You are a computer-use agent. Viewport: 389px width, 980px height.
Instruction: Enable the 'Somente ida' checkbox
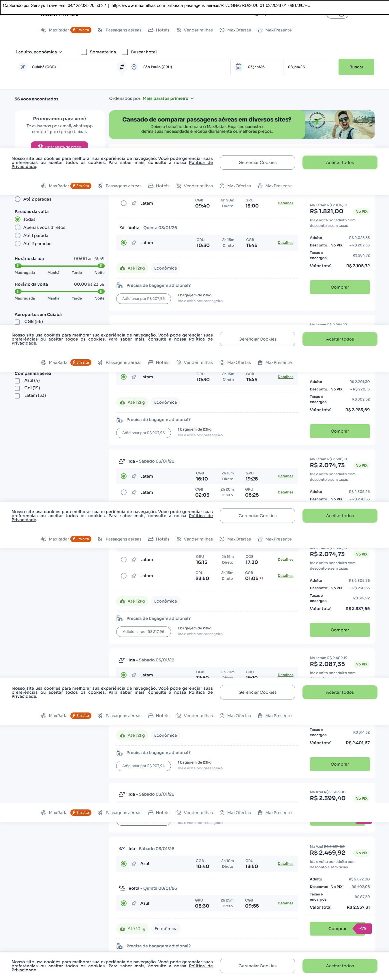84,52
